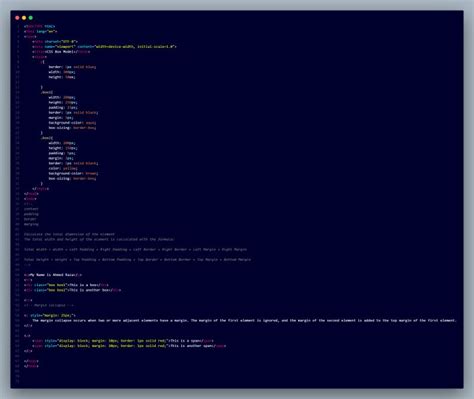The image size is (474, 399).
Task: Click the yellow minimize window dot
Action: coord(24,18)
